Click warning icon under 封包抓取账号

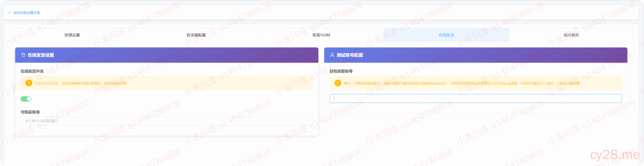[338, 83]
